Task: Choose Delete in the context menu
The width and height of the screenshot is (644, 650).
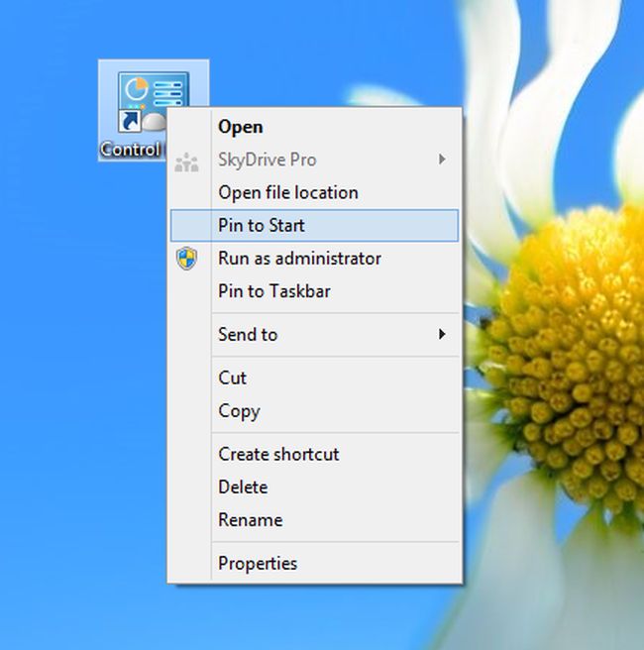Action: pyautogui.click(x=314, y=487)
